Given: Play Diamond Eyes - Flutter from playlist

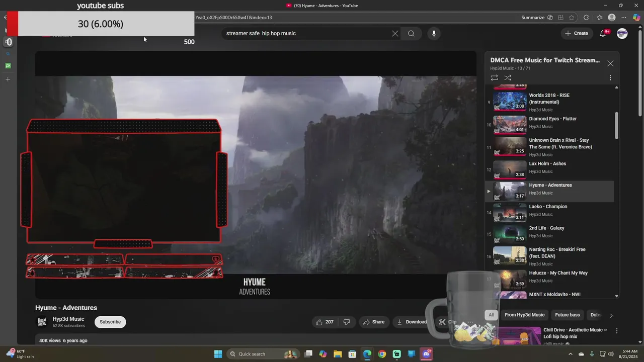Looking at the screenshot, I should pos(549,124).
